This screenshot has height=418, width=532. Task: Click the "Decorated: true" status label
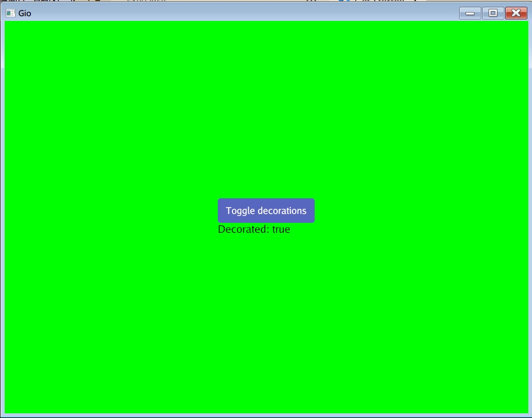pos(254,229)
